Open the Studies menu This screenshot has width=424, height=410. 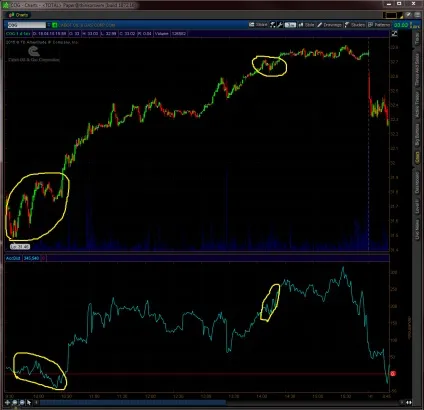tap(355, 25)
